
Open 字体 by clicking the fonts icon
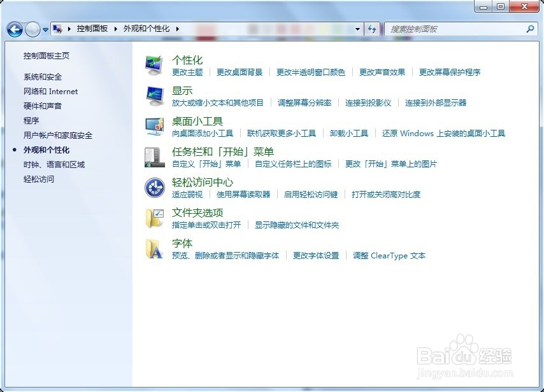pyautogui.click(x=153, y=248)
